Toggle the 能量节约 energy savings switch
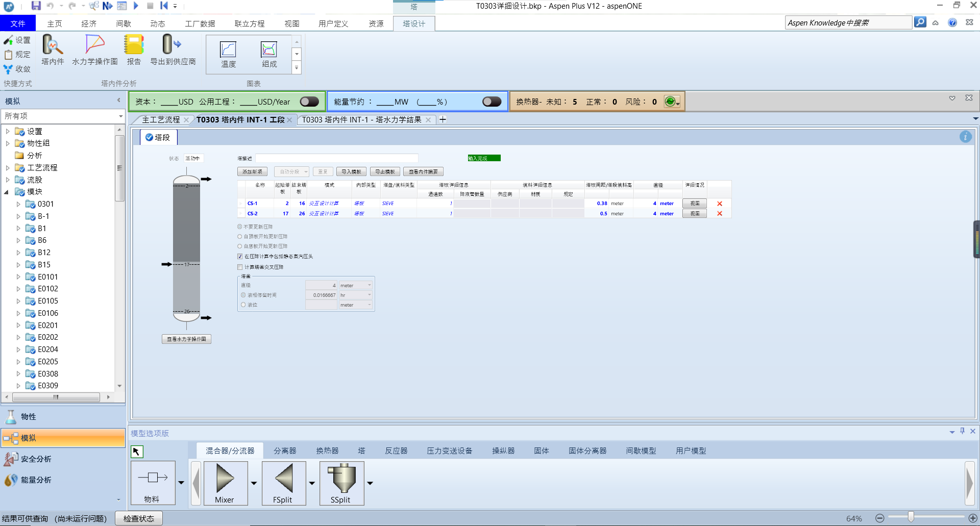 click(x=492, y=102)
